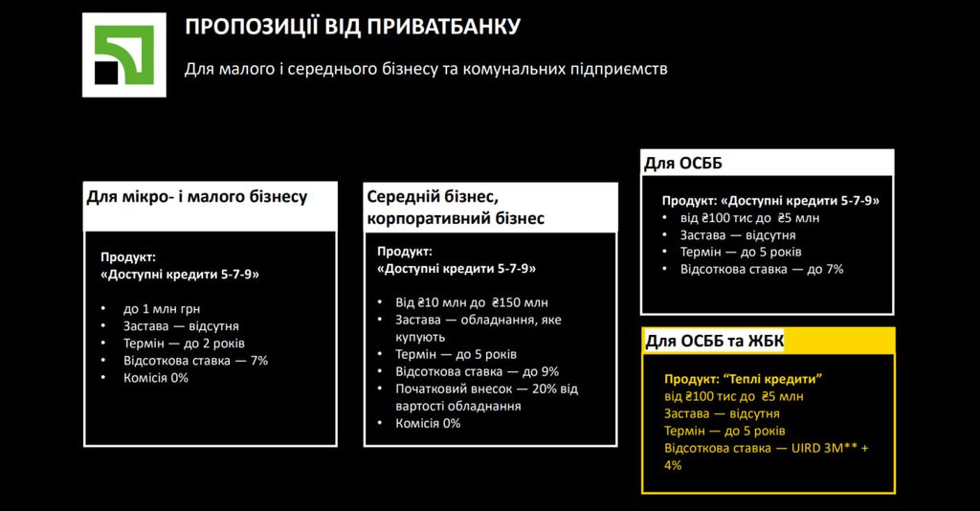
Task: Click the green PrivatBank logo
Action: [x=123, y=55]
